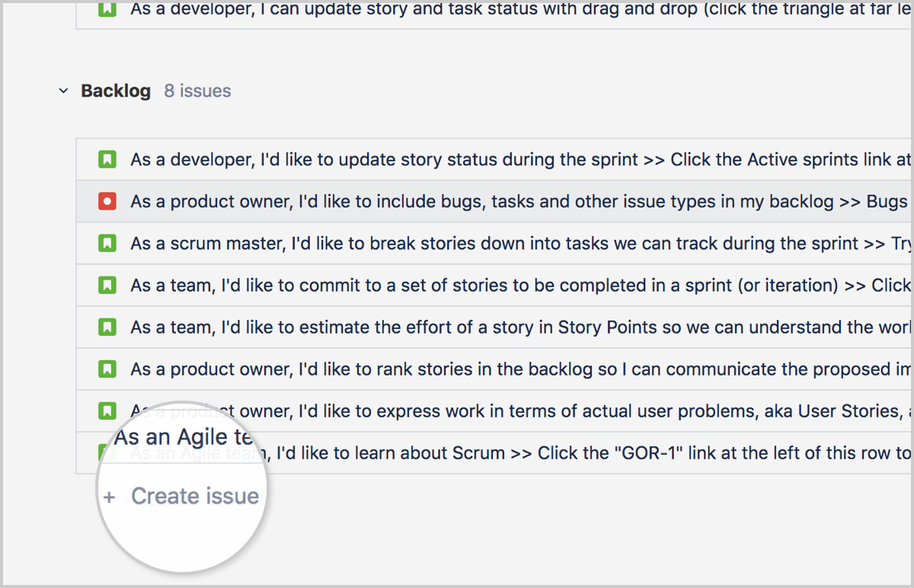Click the faded story icon on the 'learn about Scrum' row
Viewport: 914px width, 588px height.
pos(107,452)
